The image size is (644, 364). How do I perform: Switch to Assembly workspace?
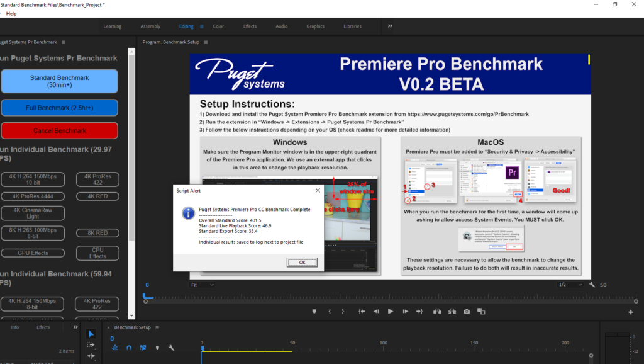point(150,26)
